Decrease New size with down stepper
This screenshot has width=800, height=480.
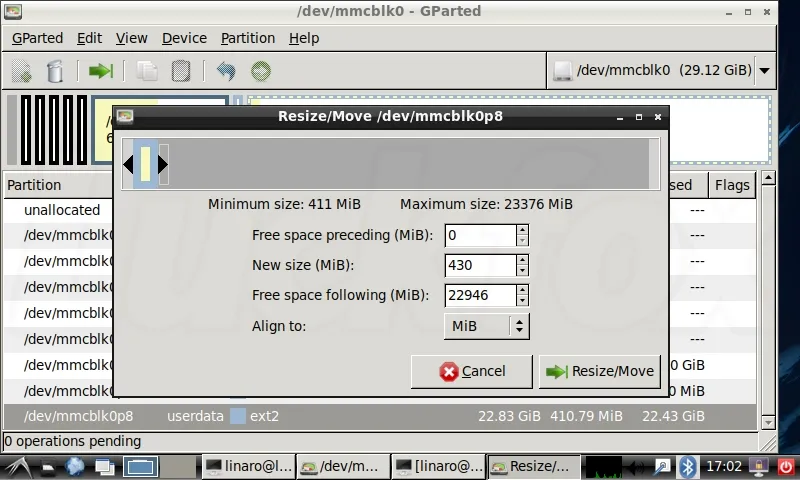coord(522,271)
